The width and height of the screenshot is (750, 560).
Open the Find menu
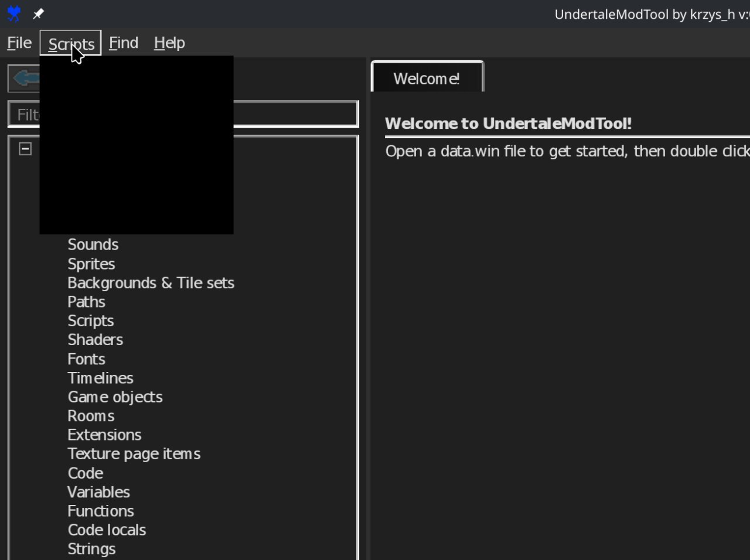point(124,43)
